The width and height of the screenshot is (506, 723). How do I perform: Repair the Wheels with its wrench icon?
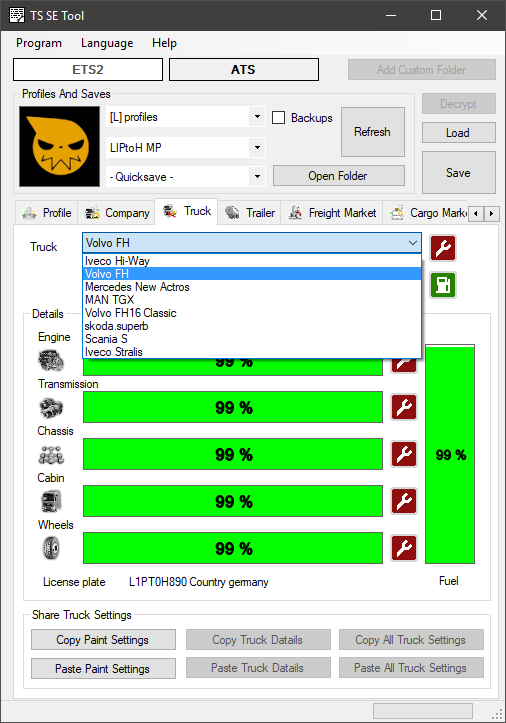[x=404, y=548]
